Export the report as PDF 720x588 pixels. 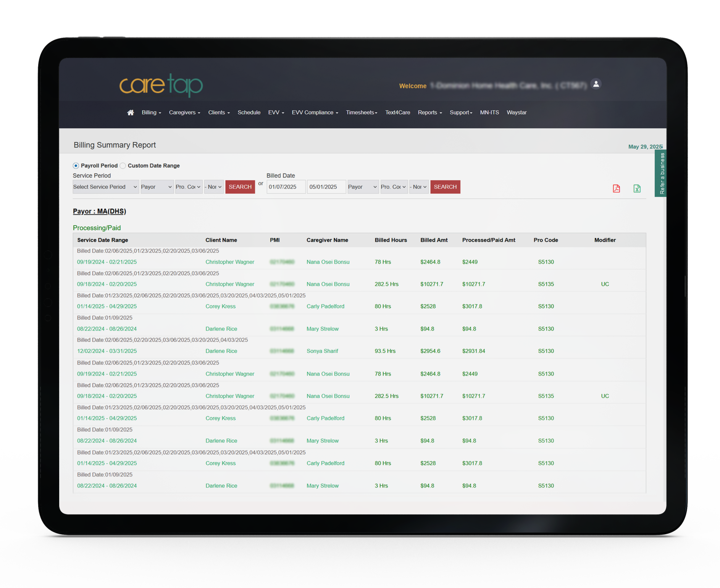[616, 189]
